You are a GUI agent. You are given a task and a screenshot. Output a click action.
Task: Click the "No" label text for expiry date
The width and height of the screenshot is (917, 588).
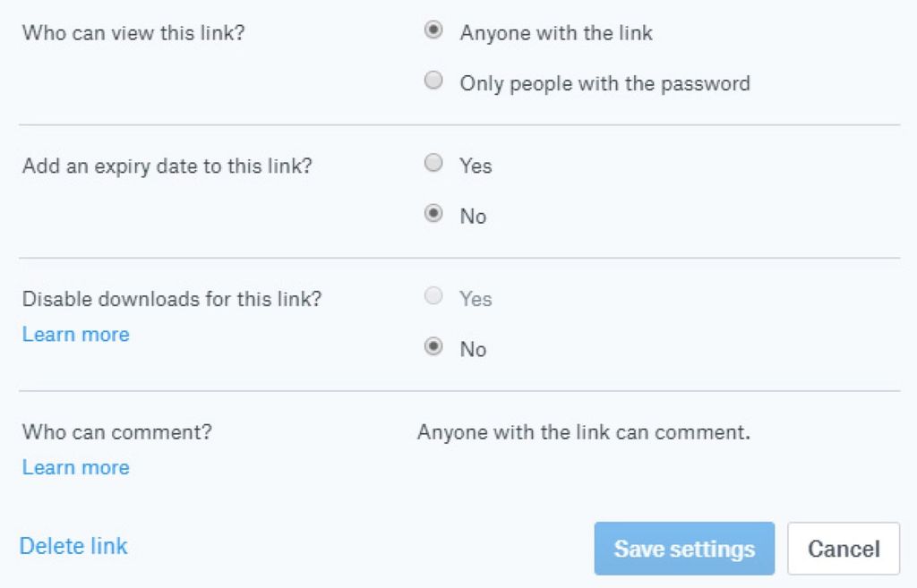coord(473,217)
